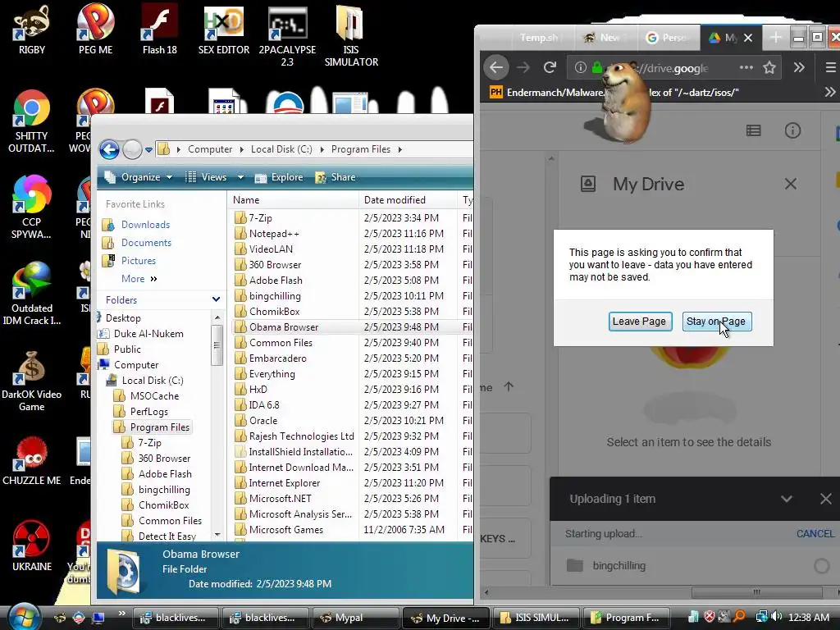Click Local Disk (C:) in address breadcrumb
Viewport: 840px width, 630px height.
(281, 149)
